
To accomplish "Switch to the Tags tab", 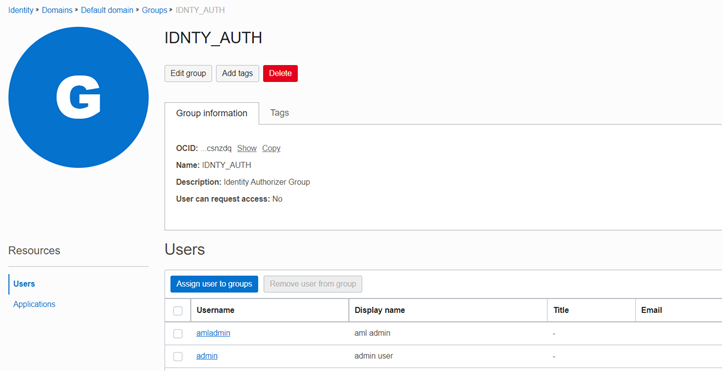I will pos(279,113).
